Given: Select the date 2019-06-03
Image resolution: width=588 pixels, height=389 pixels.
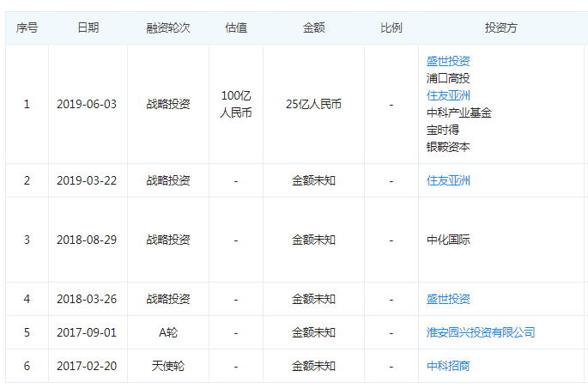Looking at the screenshot, I should (x=87, y=104).
